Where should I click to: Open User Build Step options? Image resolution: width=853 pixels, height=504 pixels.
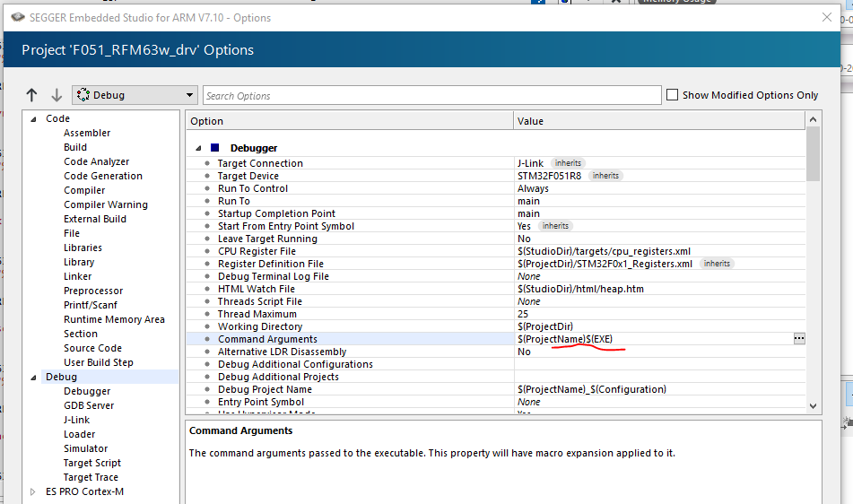(x=98, y=362)
